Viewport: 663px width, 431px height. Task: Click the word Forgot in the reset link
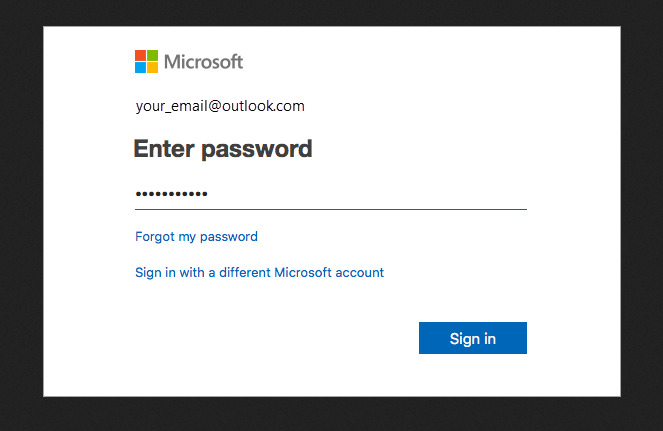tap(155, 236)
